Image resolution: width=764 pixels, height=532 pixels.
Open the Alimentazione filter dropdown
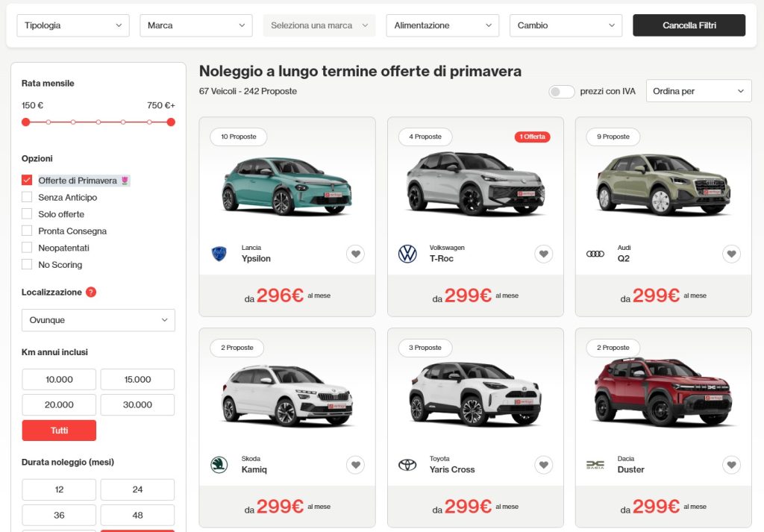point(442,25)
